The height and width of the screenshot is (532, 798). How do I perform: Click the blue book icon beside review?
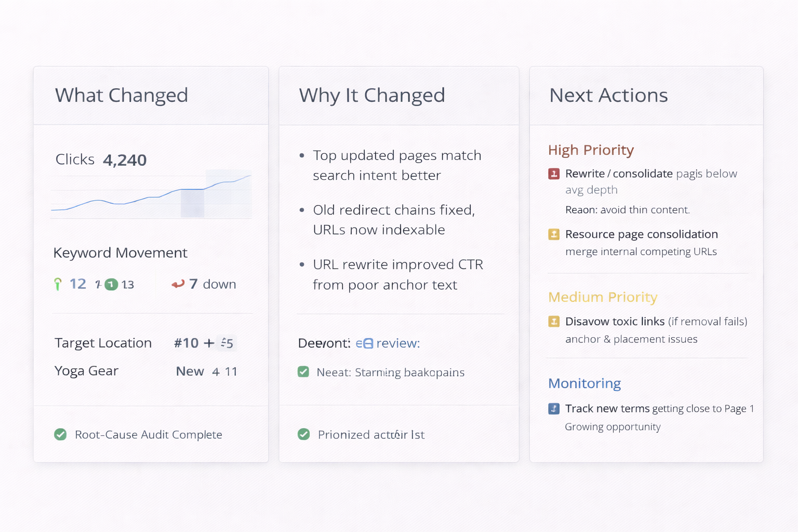pos(367,343)
